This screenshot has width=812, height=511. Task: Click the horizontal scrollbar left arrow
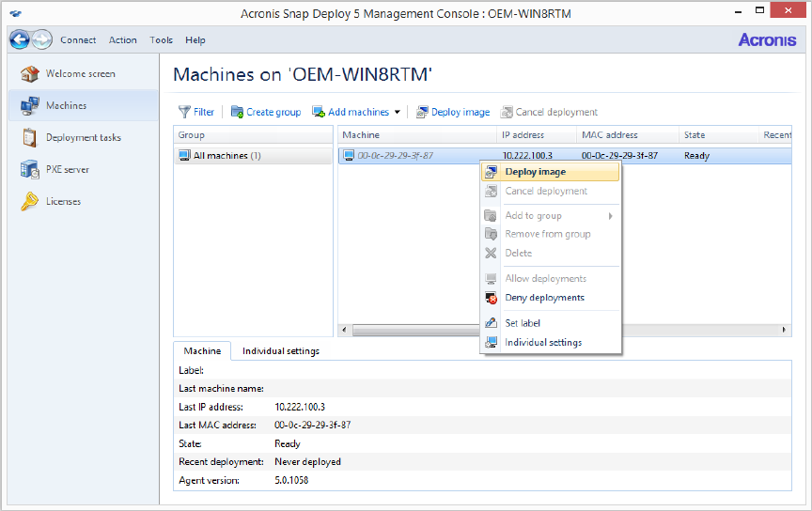tap(345, 330)
